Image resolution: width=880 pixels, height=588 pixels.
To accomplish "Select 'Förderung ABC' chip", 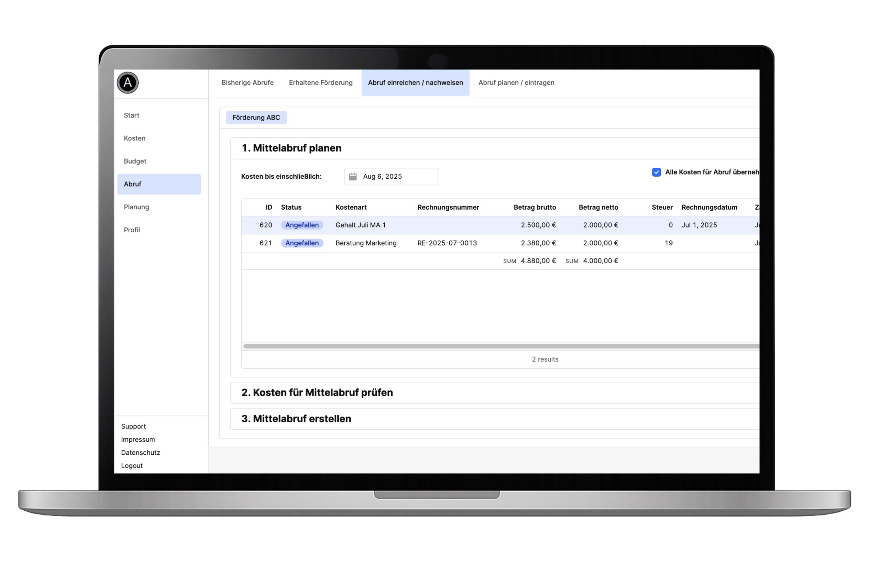I will (x=256, y=118).
